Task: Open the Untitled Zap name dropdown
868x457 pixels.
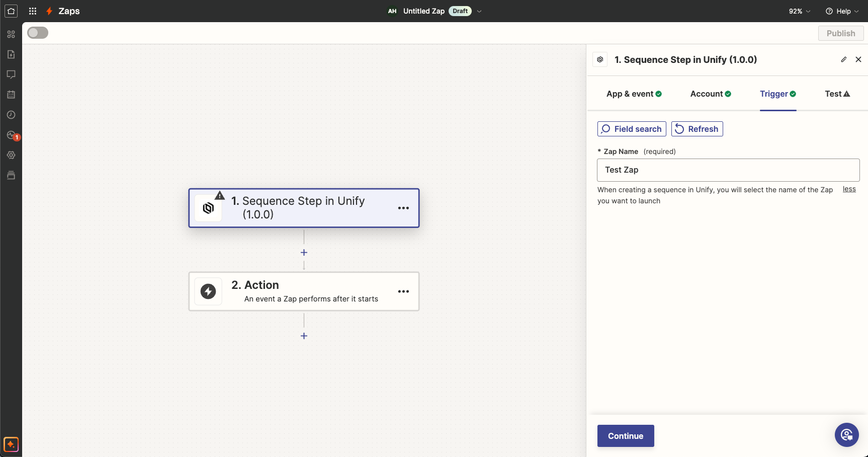Action: (x=479, y=11)
